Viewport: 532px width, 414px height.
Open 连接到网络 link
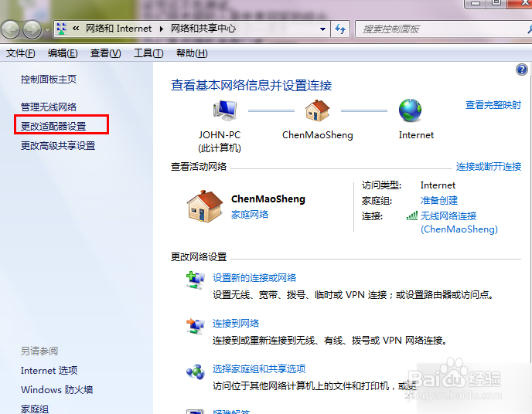point(236,323)
